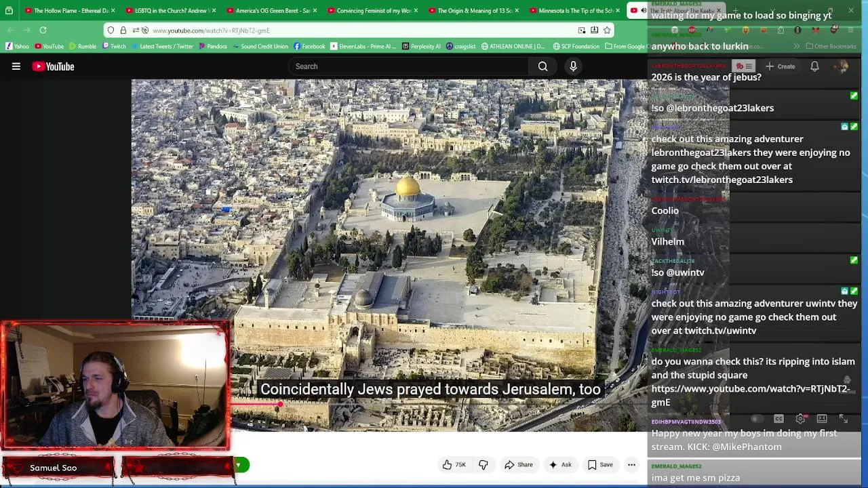The image size is (868, 488).
Task: Open the browser tab list icon
Action: [x=9, y=11]
